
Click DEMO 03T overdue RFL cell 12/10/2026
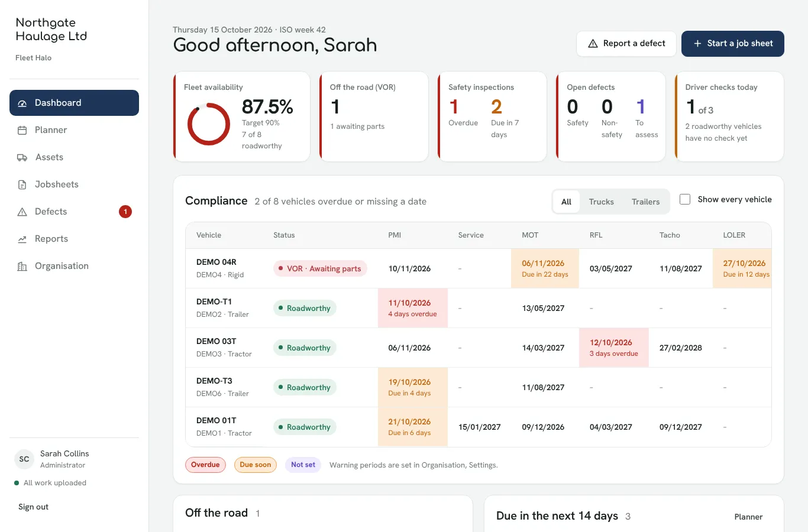tap(614, 348)
